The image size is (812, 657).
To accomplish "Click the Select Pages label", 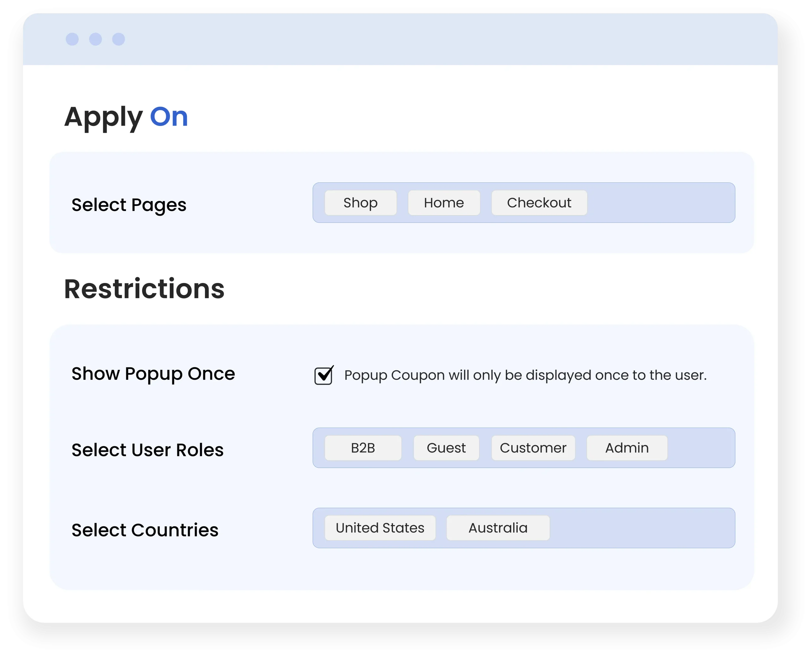I will tap(129, 205).
